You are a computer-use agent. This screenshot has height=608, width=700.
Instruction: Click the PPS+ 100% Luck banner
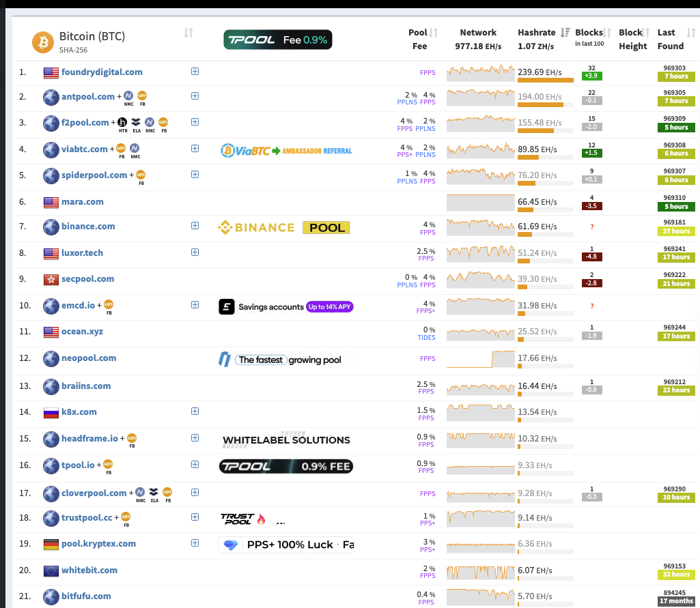point(286,545)
